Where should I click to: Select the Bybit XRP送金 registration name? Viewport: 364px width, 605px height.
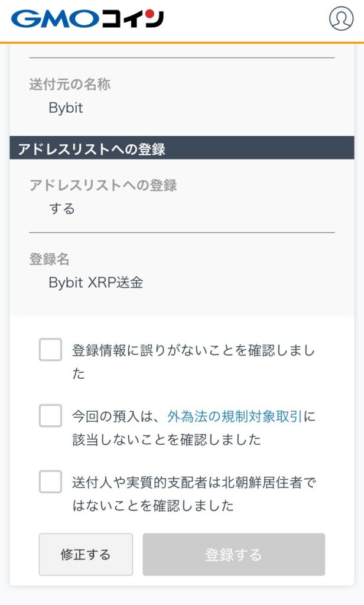(96, 282)
